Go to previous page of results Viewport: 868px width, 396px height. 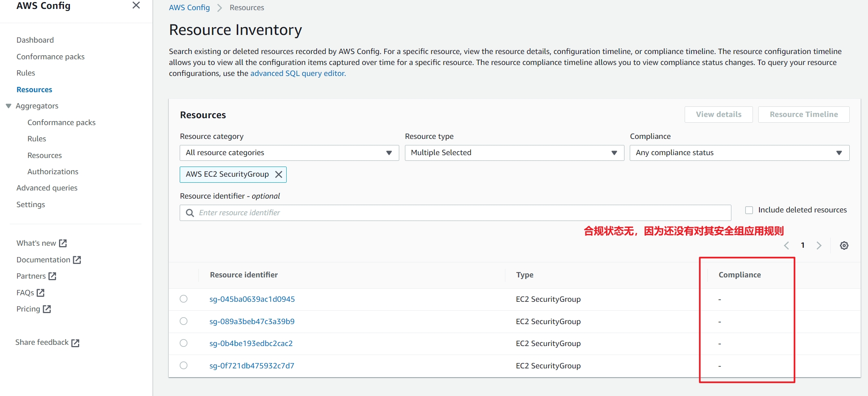(786, 246)
